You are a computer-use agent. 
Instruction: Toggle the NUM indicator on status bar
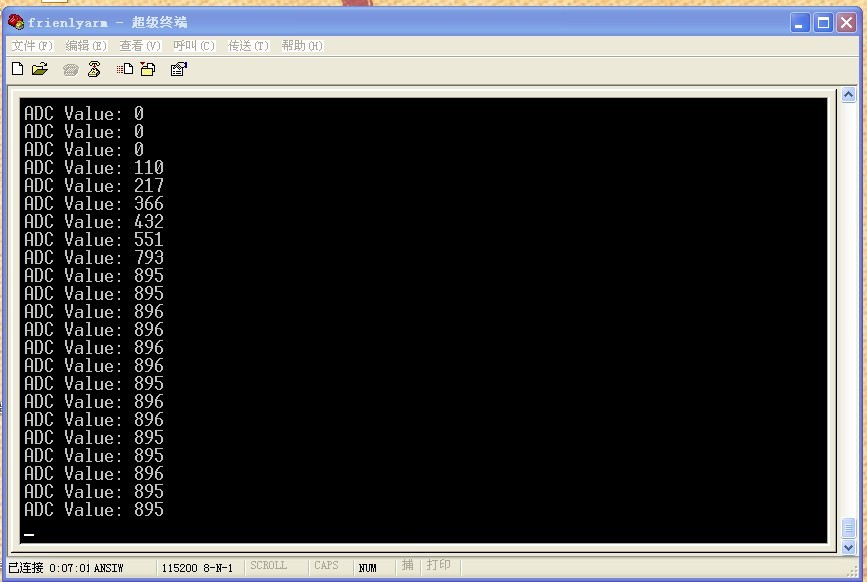click(x=369, y=565)
